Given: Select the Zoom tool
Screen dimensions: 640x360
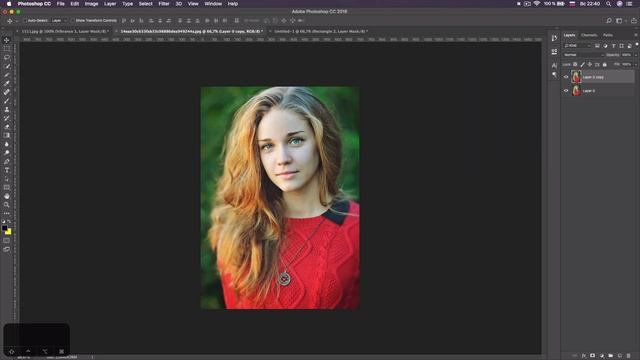Looking at the screenshot, I should pos(7,205).
